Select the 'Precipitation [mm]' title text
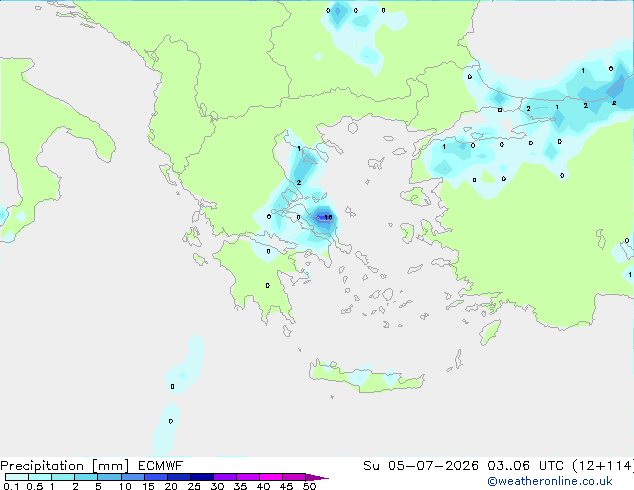Viewport: 634px width, 490px height. (x=65, y=466)
